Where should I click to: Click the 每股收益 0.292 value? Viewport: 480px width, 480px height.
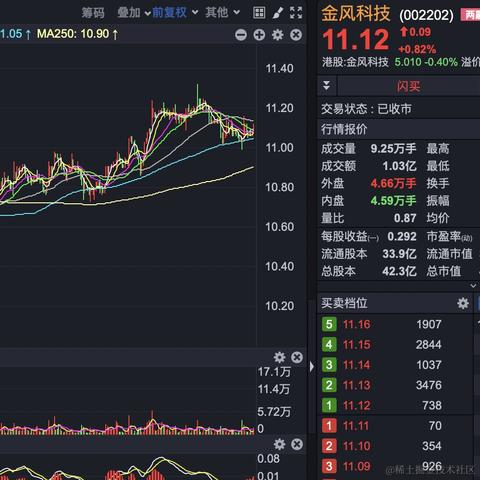click(x=402, y=237)
